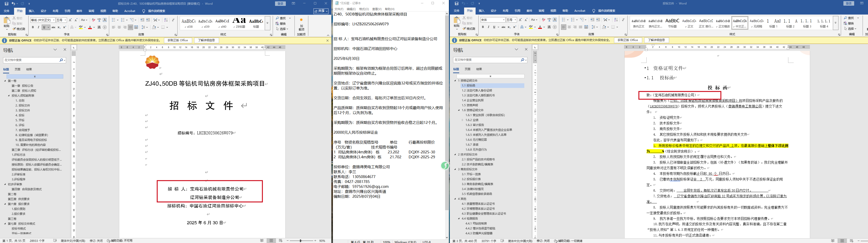Collapse '1.6 资格证明文件' node in right navigation
This screenshot has width=868, height=243.
(x=459, y=110)
